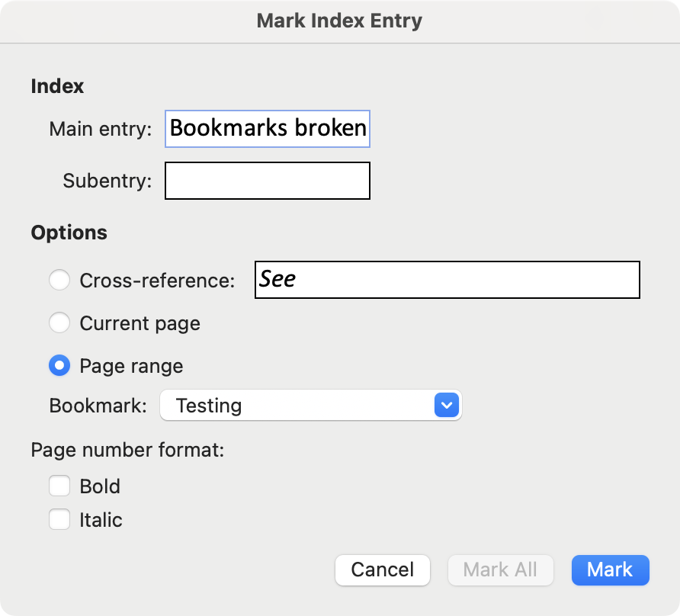680x616 pixels.
Task: Click the Cross-reference text box containing See
Action: pos(447,280)
